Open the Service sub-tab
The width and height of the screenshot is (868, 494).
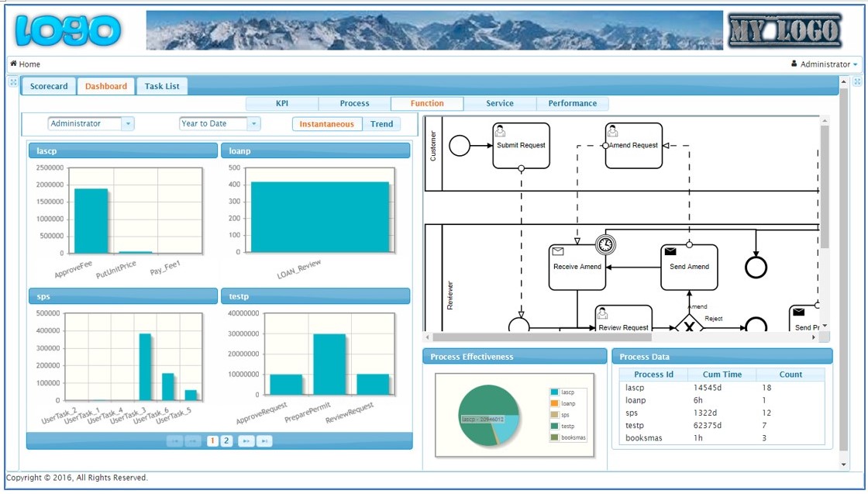500,104
